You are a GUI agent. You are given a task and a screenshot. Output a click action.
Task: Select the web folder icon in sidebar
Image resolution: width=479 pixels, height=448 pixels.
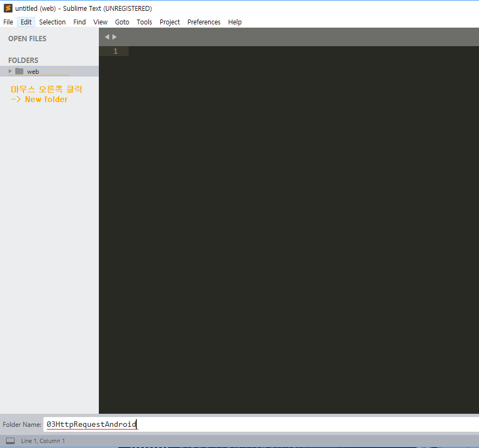point(19,71)
